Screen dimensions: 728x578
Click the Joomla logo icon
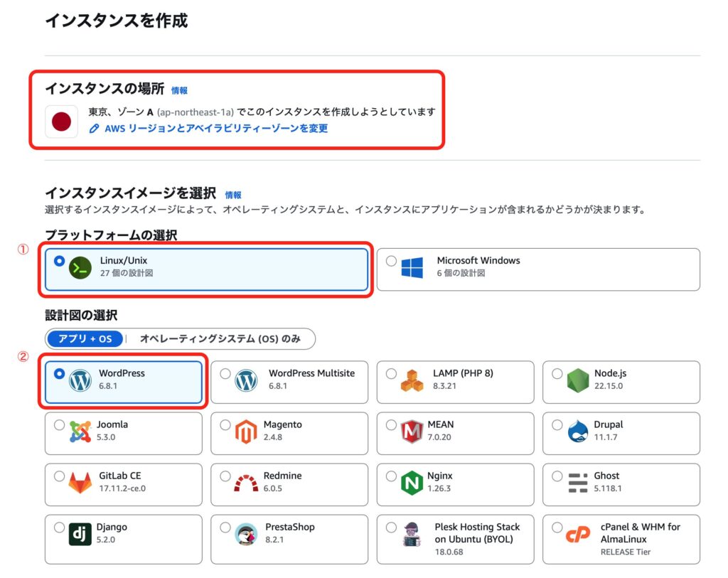coord(80,432)
